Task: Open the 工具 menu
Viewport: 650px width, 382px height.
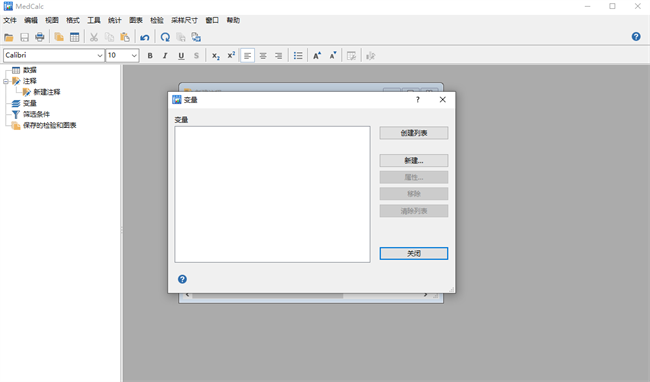Action: [94, 20]
